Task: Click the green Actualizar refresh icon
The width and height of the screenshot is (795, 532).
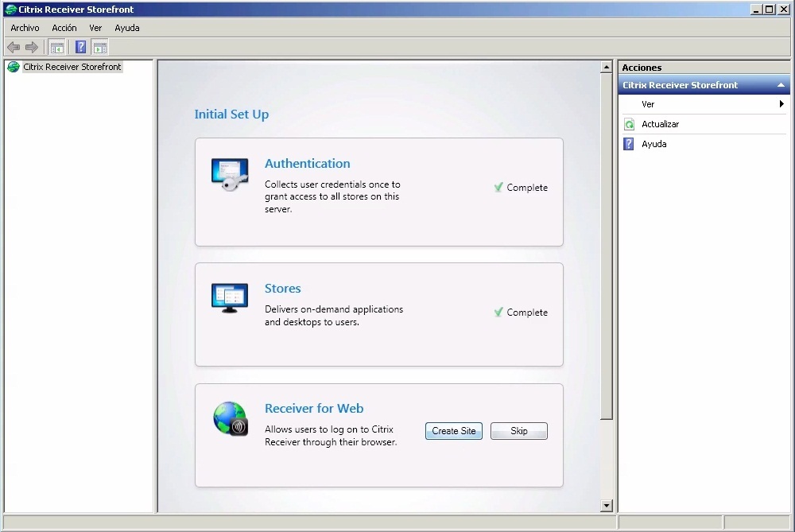Action: (x=629, y=124)
